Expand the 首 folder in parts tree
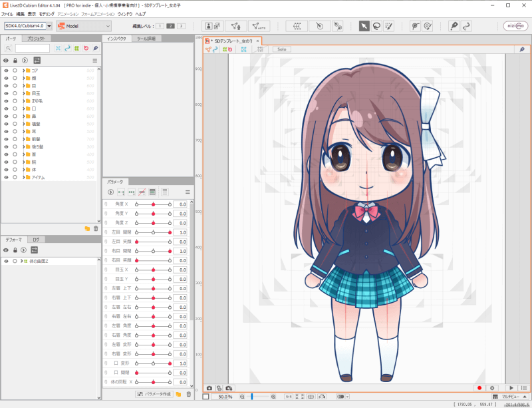Viewport: 532px width, 408px height. point(24,154)
